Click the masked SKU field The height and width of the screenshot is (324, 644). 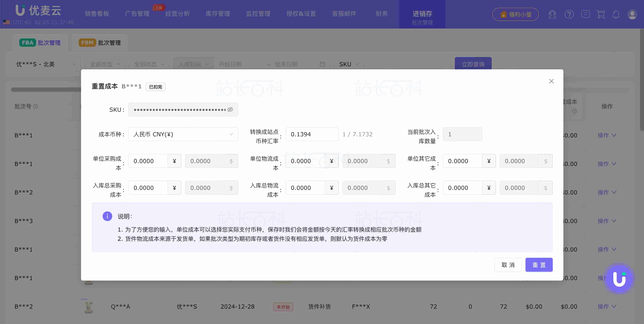[x=183, y=109]
